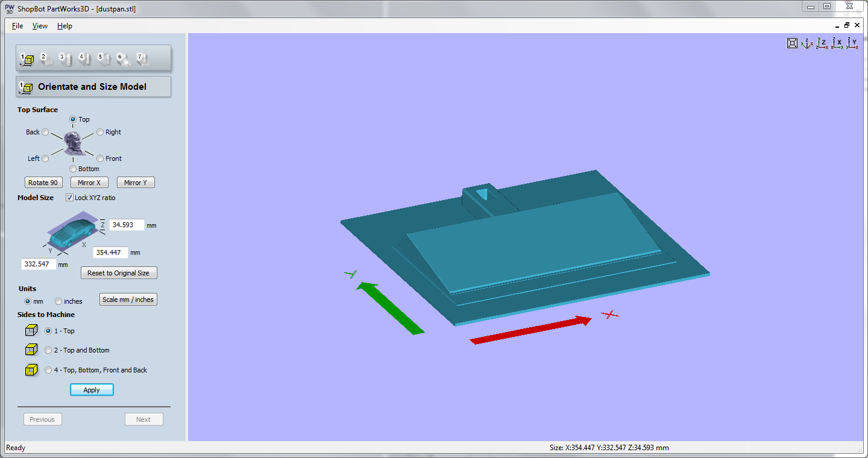
Task: Restore the inner document window
Action: tap(847, 25)
